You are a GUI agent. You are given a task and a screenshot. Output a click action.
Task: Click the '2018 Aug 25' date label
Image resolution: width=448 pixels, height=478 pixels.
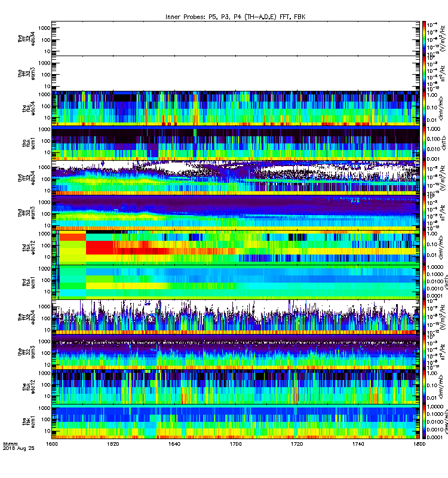click(x=19, y=448)
